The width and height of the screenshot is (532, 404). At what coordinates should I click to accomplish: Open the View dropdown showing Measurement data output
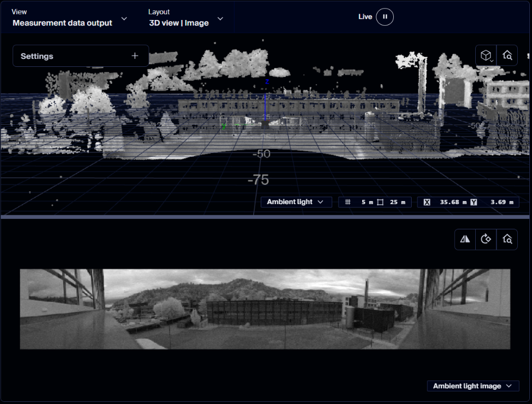(x=69, y=18)
